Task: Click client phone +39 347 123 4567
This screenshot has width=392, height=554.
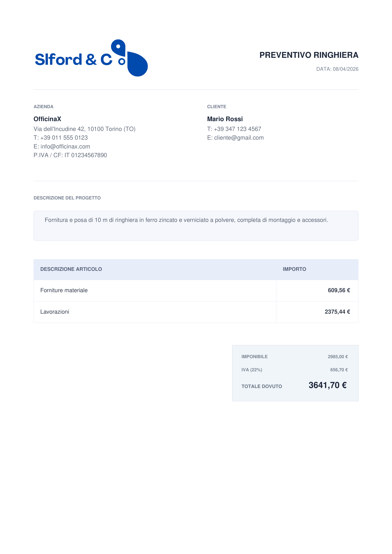Action: click(x=237, y=129)
